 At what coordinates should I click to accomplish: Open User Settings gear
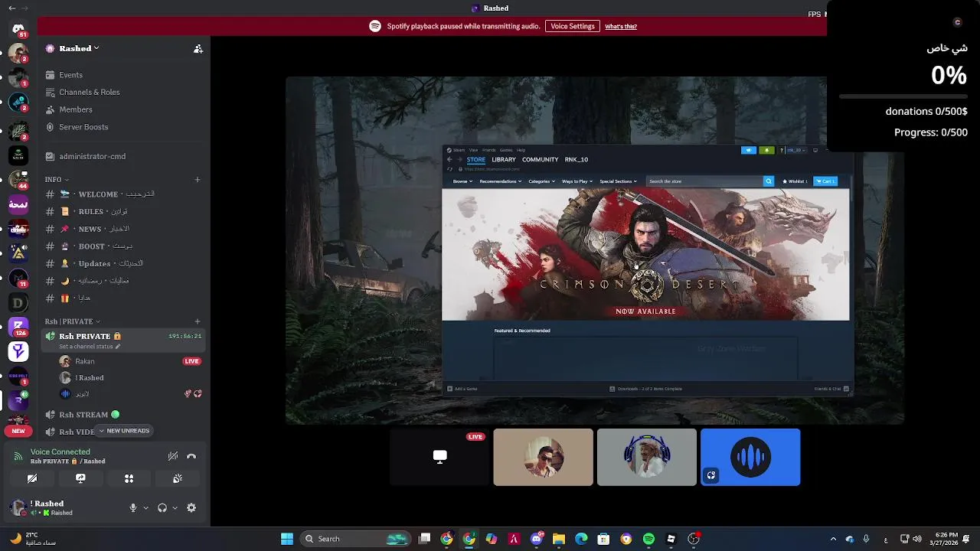(191, 507)
